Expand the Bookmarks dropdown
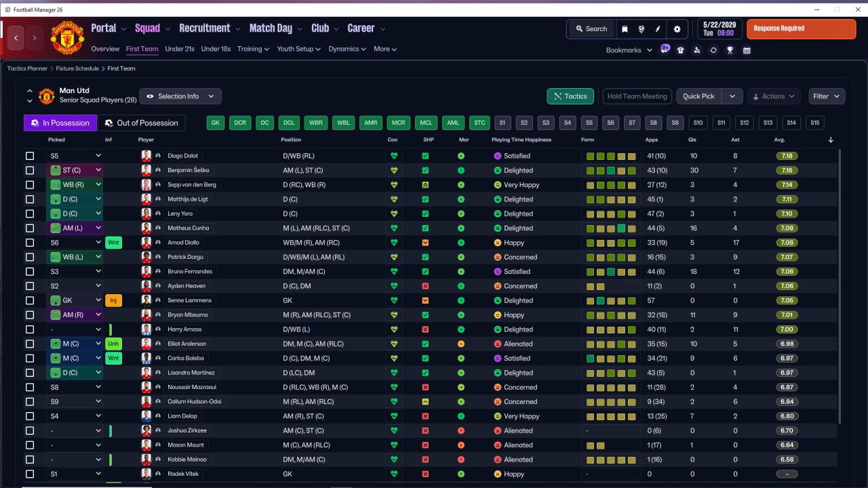Image resolution: width=868 pixels, height=488 pixels. (629, 50)
